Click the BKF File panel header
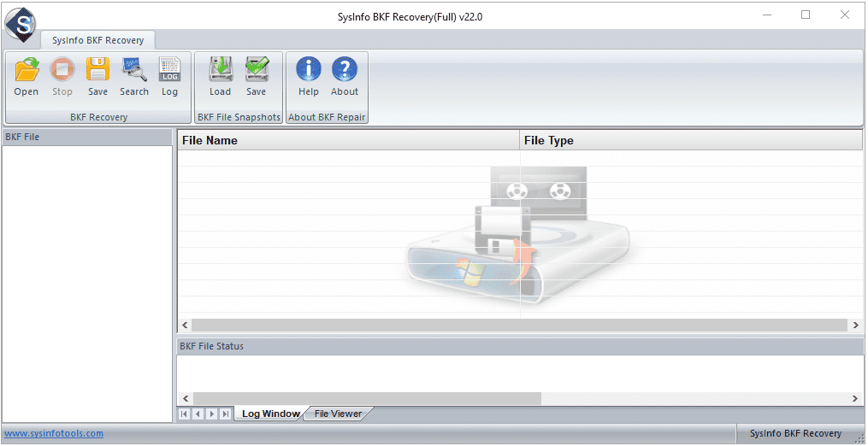The height and width of the screenshot is (446, 868). tap(87, 137)
